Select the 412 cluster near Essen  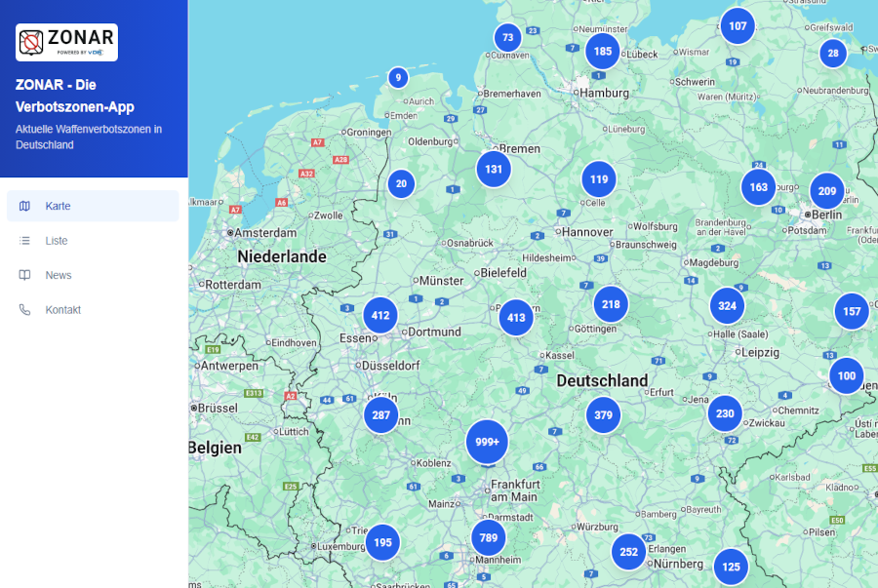(380, 316)
